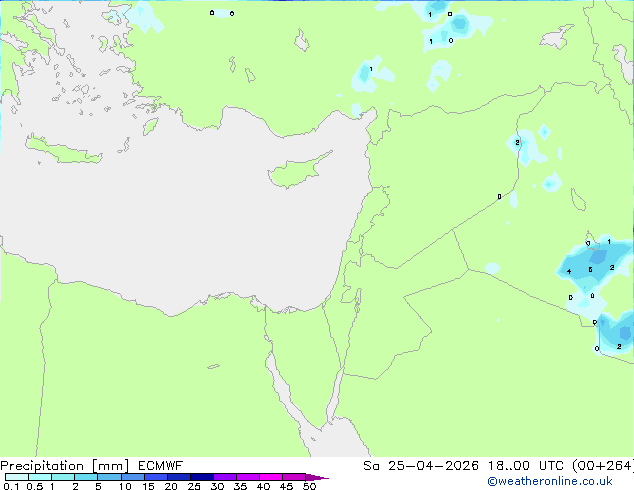Click the island of Crete on map

pos(64,150)
